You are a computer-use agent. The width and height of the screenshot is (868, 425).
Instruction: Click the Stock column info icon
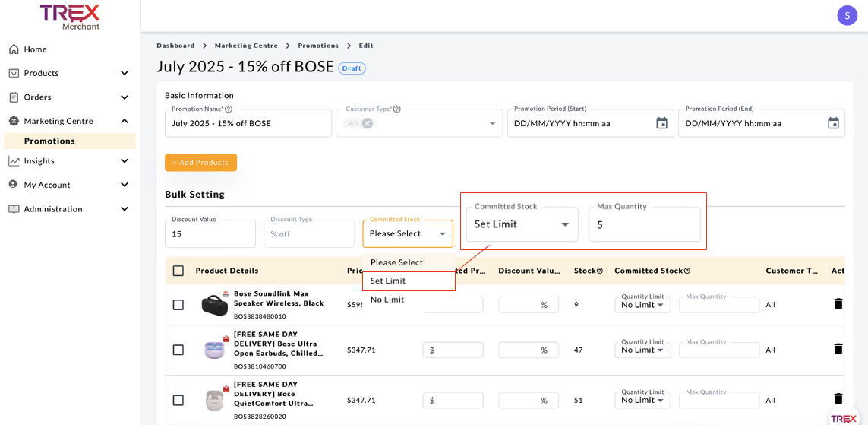[x=600, y=271]
